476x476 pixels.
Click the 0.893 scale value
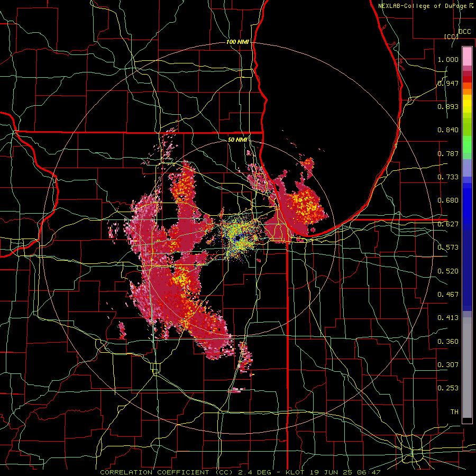point(448,106)
